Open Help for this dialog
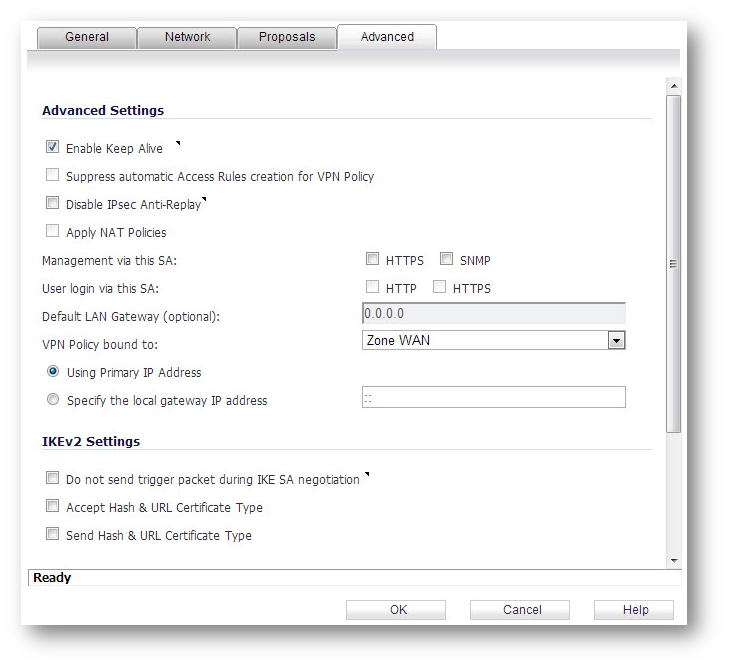The height and width of the screenshot is (667, 729). 634,610
